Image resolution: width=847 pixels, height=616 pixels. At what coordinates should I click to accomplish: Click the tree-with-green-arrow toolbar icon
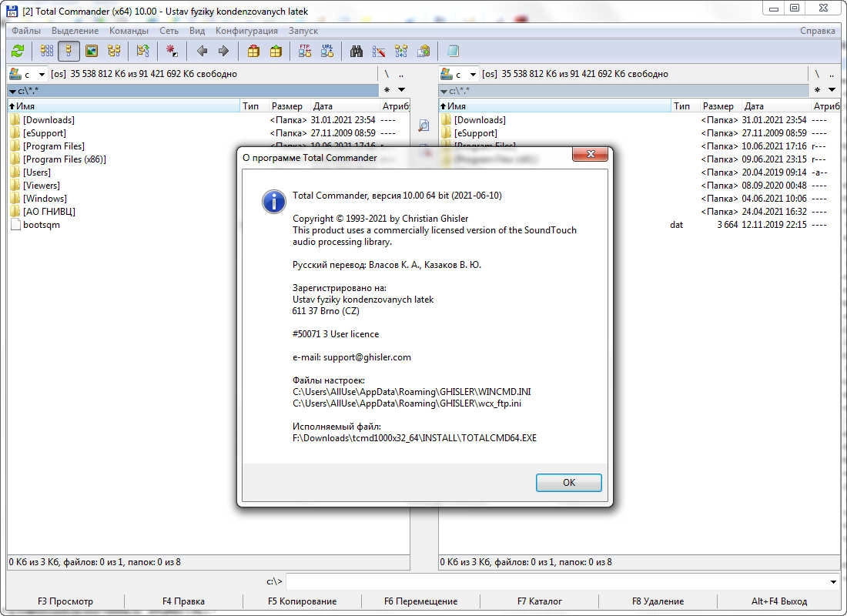(142, 52)
